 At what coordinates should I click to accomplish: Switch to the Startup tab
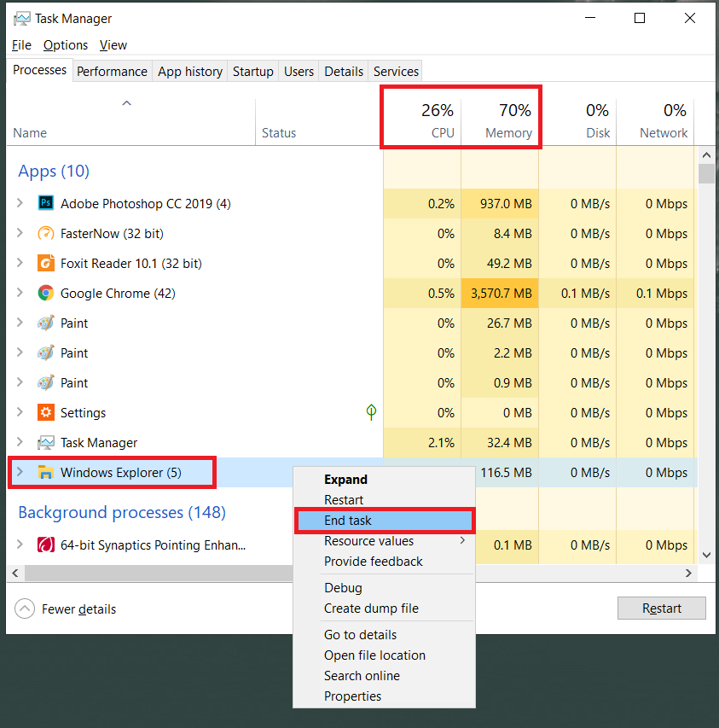[x=252, y=72]
